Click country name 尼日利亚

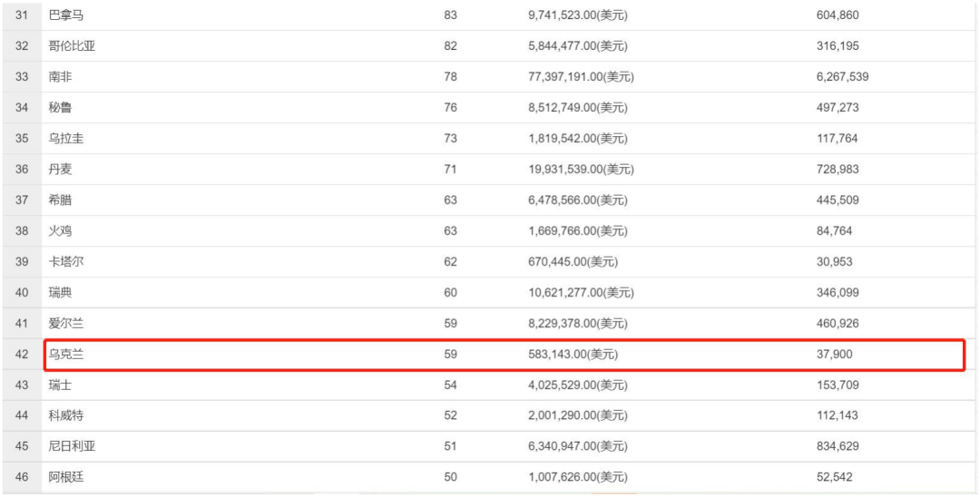73,447
